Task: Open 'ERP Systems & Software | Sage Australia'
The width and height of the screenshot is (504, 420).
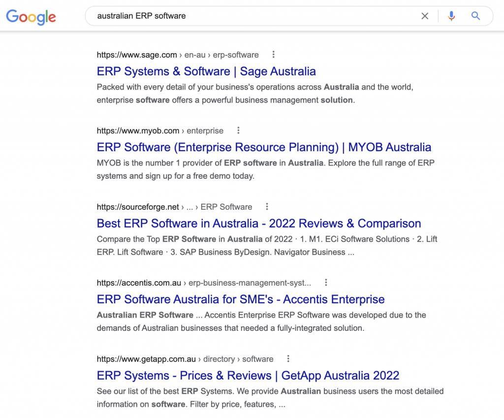Action: [x=206, y=71]
